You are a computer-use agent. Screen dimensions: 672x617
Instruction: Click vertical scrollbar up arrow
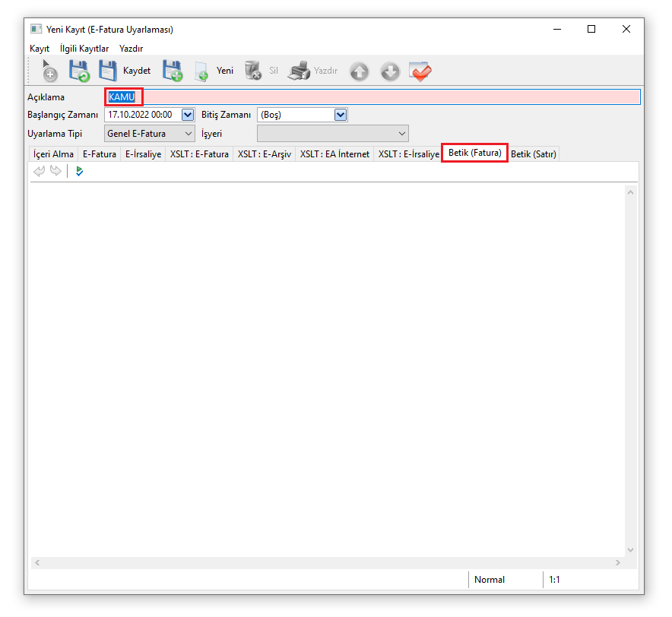point(630,192)
